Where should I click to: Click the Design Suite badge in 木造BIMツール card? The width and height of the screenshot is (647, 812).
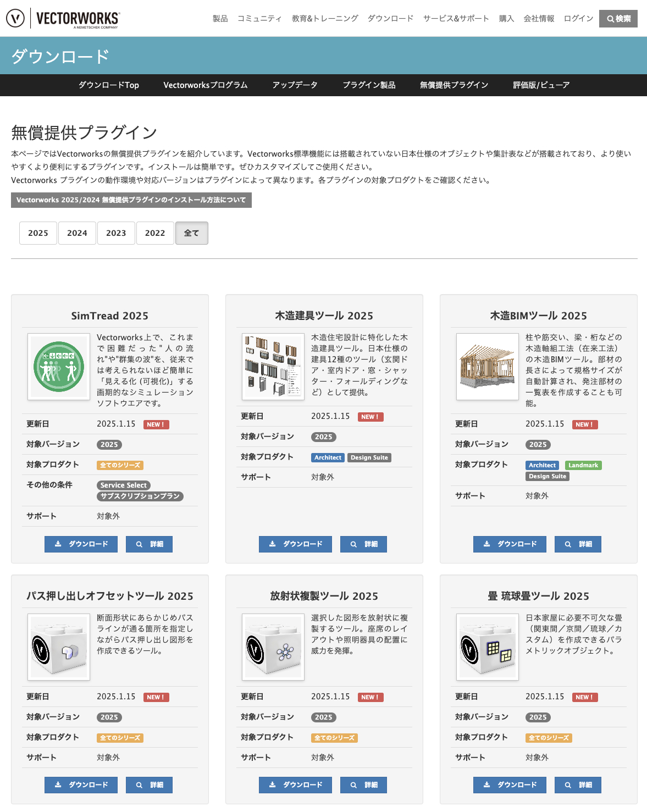click(548, 477)
